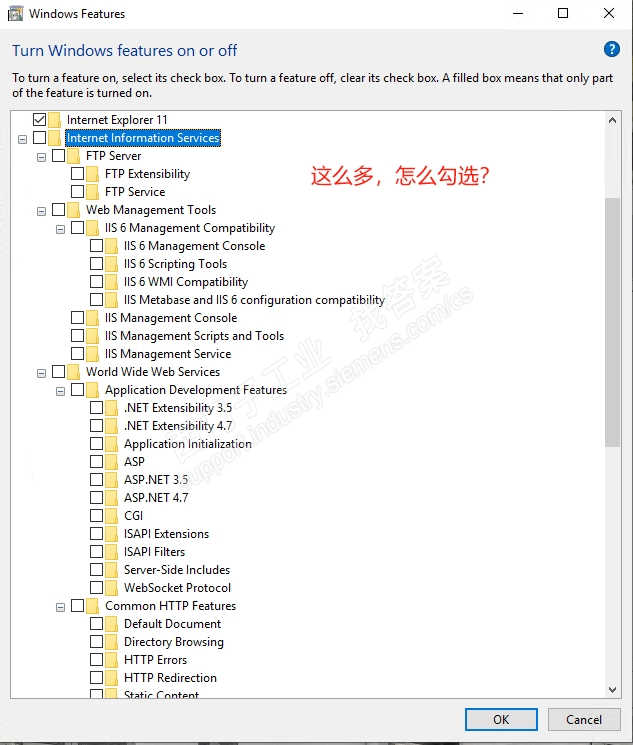Uncheck the Internet Explorer 11 checkbox

tap(39, 119)
